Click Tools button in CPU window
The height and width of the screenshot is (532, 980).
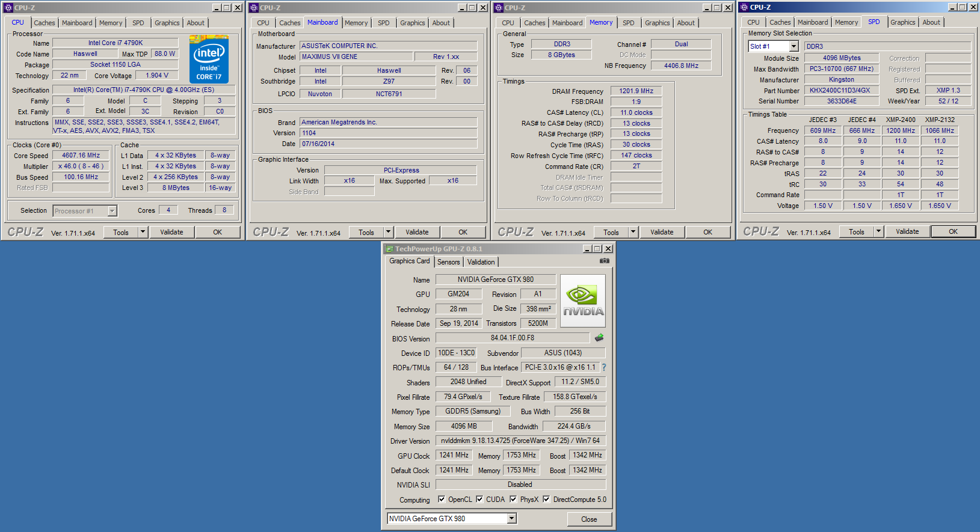(121, 232)
